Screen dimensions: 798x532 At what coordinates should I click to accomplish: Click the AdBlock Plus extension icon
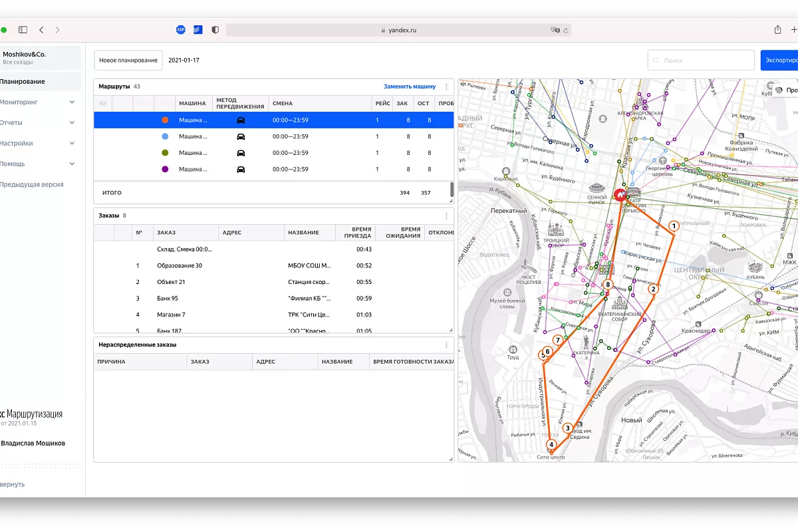point(181,30)
